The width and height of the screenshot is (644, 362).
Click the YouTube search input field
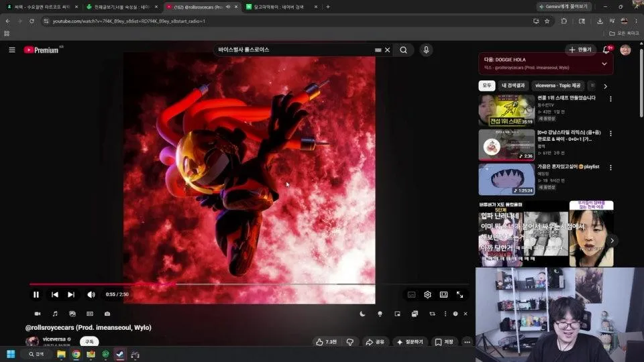point(294,50)
